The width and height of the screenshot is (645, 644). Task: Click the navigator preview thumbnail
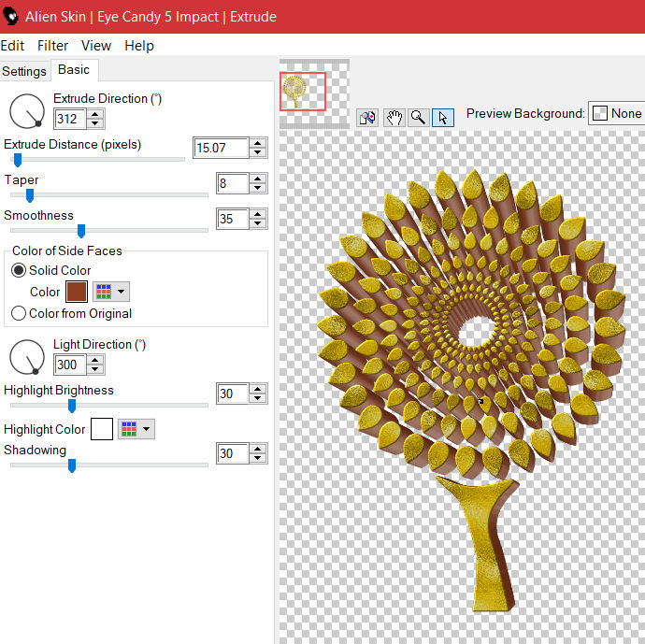point(314,93)
